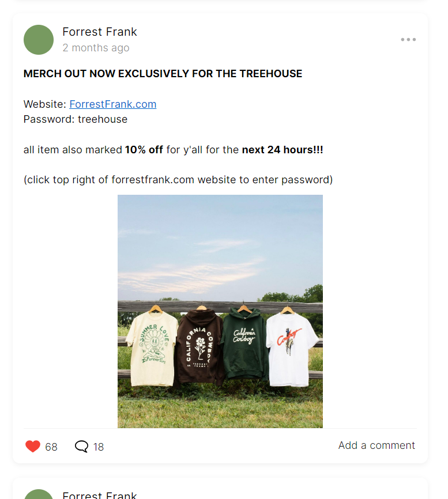Image resolution: width=448 pixels, height=499 pixels.
Task: Click the cream Summer Love t-shirt
Action: click(152, 347)
